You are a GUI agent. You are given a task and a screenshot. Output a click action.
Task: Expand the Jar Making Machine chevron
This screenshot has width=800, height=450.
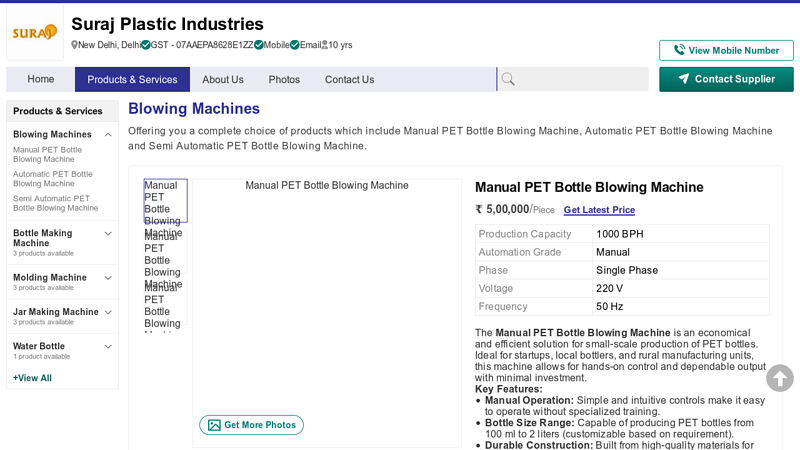(108, 312)
